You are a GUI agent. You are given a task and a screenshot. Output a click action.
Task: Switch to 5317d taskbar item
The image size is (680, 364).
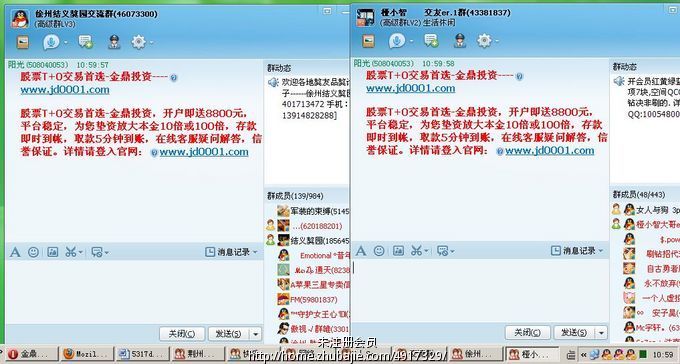141,354
